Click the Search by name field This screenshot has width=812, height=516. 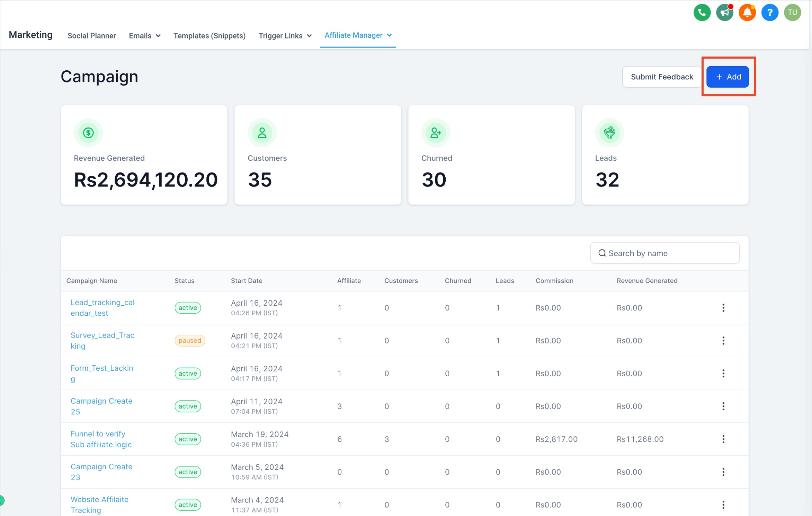(665, 253)
